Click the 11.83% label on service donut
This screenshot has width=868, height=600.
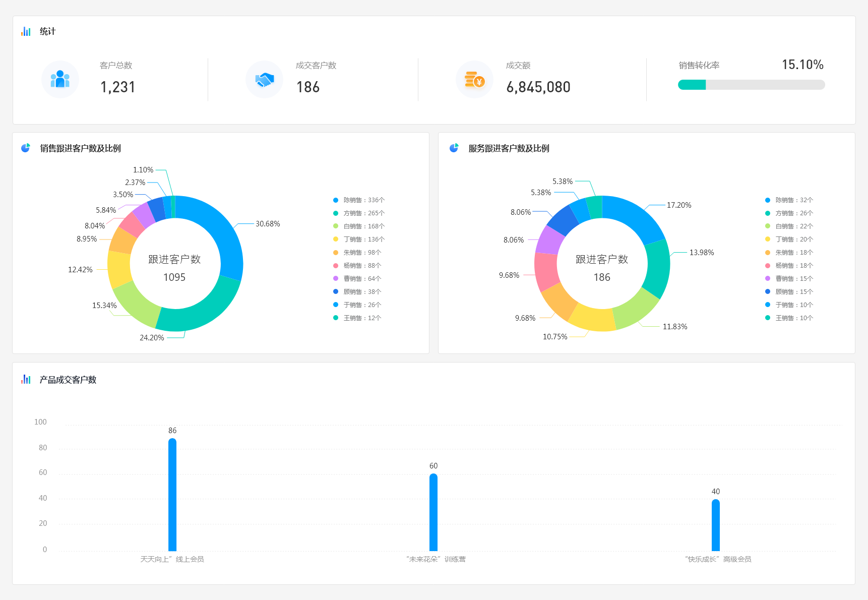pyautogui.click(x=675, y=327)
